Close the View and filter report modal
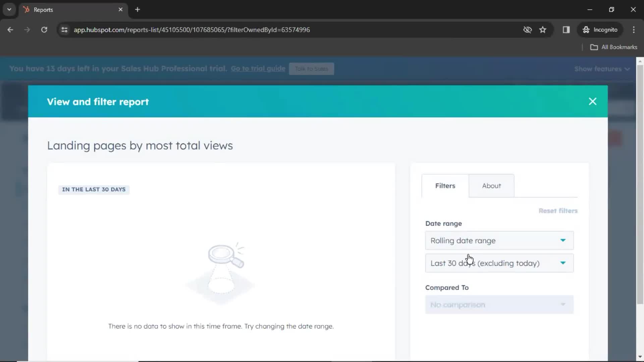This screenshot has height=362, width=644. click(593, 101)
